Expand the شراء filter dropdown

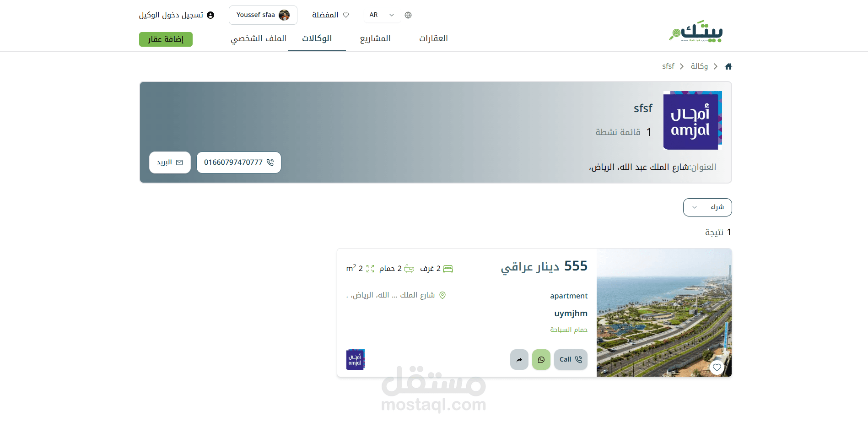(x=707, y=207)
